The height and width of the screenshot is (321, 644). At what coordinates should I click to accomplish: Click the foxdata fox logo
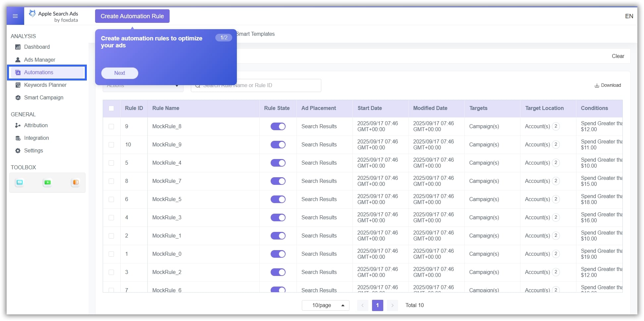32,13
